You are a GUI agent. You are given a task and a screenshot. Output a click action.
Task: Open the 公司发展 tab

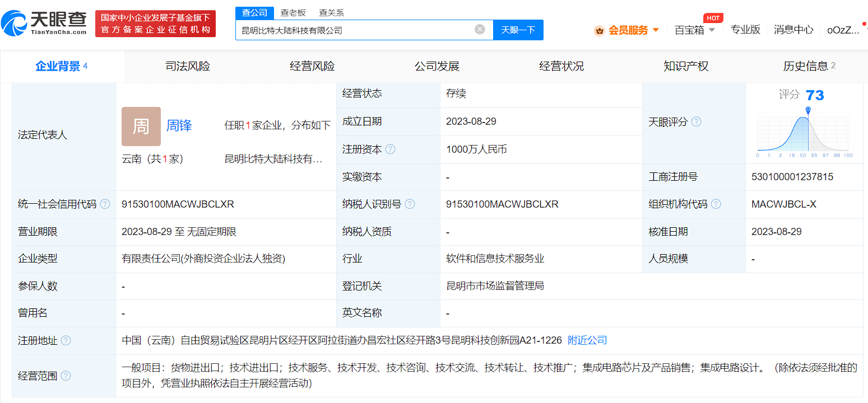(x=437, y=66)
